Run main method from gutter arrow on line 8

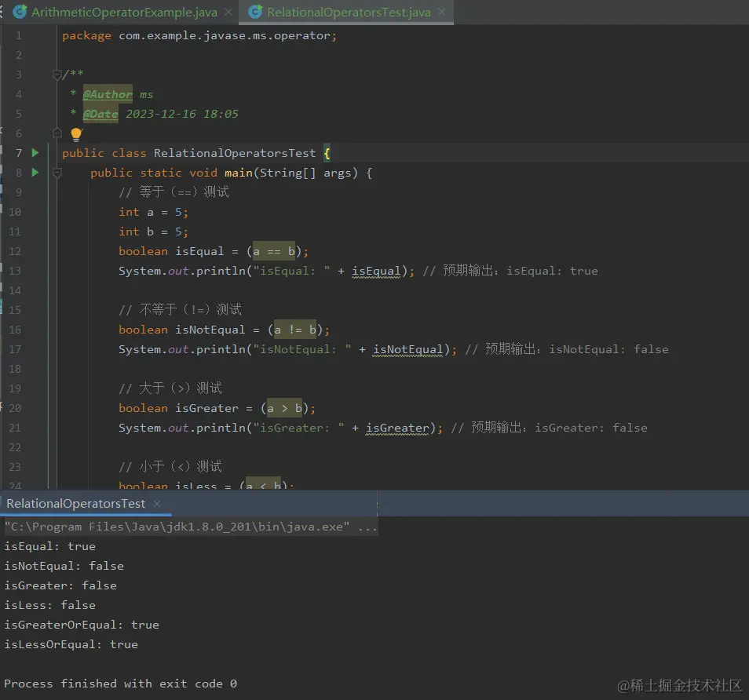click(x=35, y=173)
